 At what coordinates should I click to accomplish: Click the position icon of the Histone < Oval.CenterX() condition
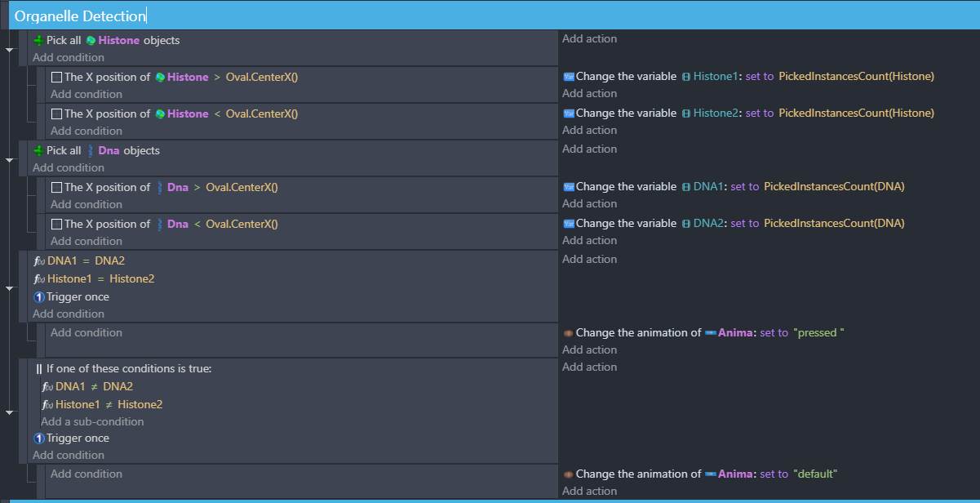point(56,114)
